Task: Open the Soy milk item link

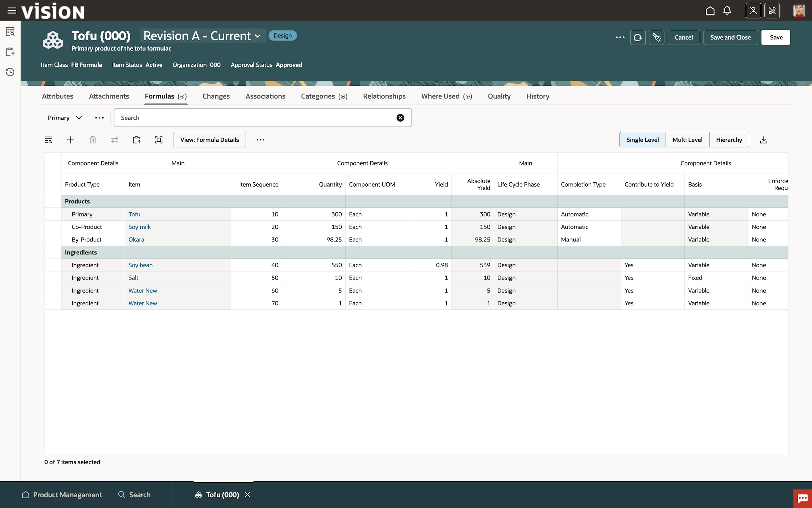Action: click(139, 227)
